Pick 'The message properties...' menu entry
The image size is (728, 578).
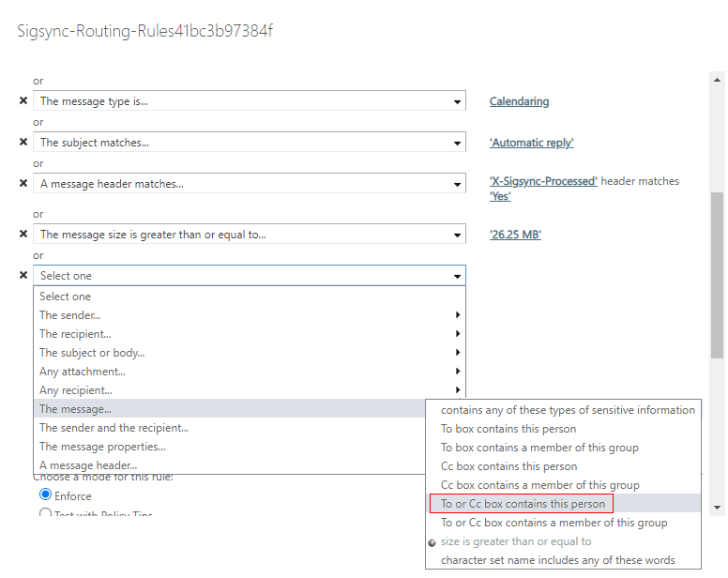(102, 447)
